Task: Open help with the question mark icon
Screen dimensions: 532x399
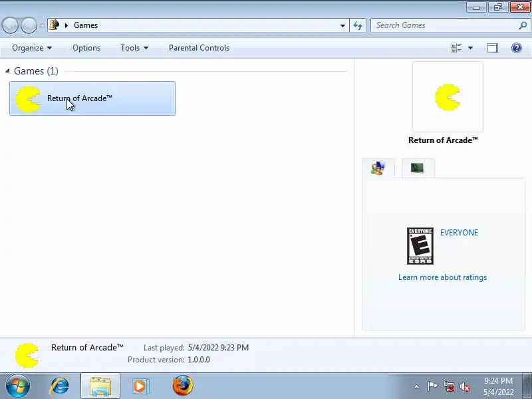Action: pyautogui.click(x=517, y=48)
